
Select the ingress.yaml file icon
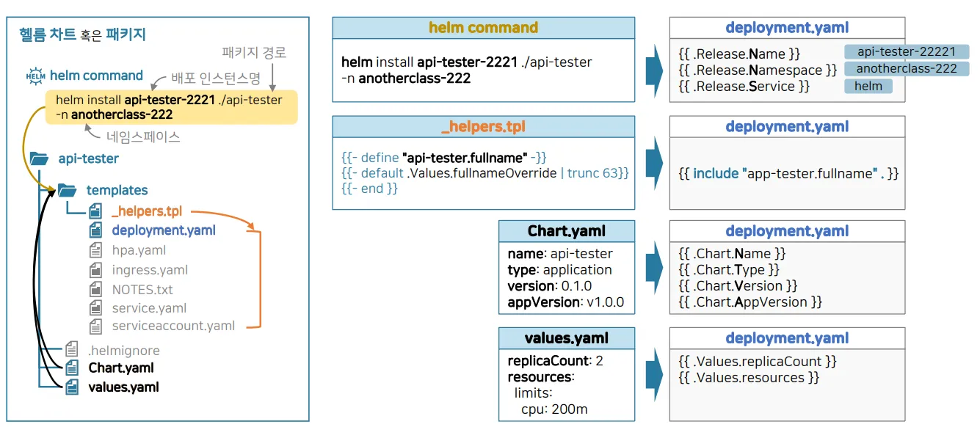pos(95,270)
